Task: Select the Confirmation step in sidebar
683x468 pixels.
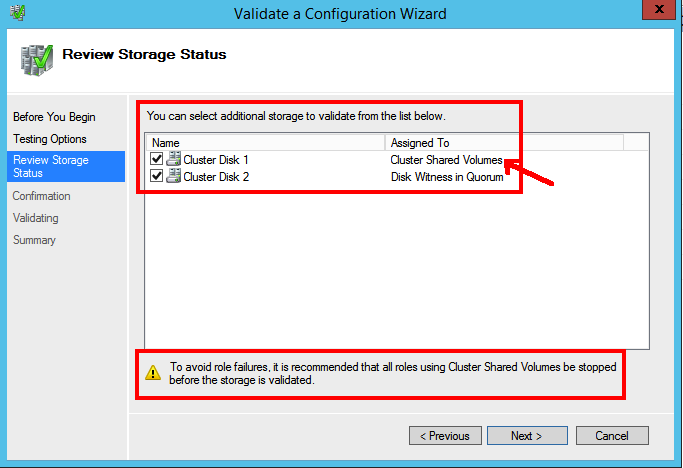Action: point(41,196)
